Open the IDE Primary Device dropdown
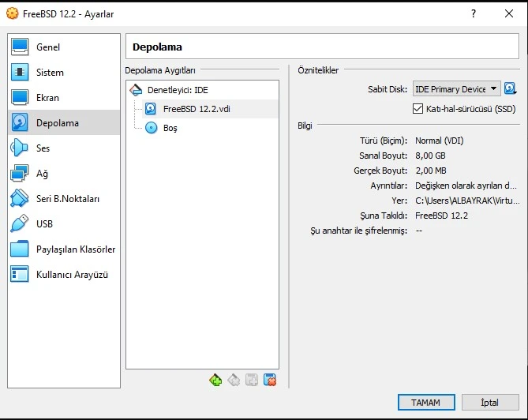528x420 pixels. click(457, 89)
